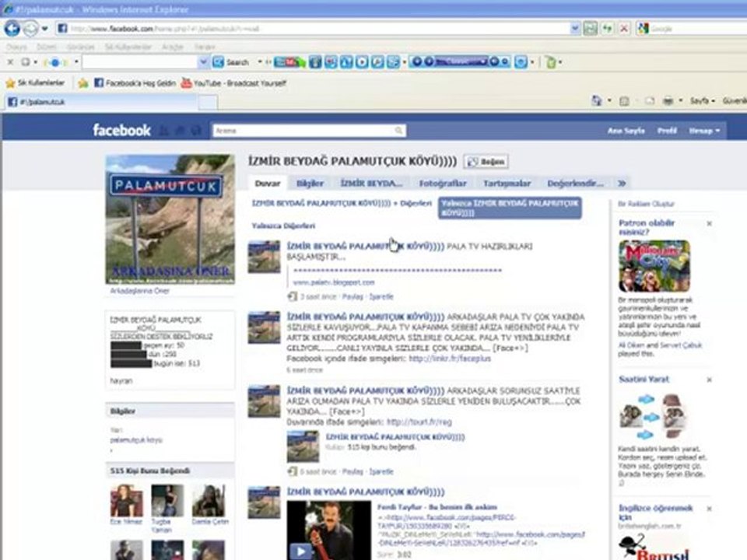747x560 pixels.
Task: Open Profil in Facebook header
Action: pos(667,131)
